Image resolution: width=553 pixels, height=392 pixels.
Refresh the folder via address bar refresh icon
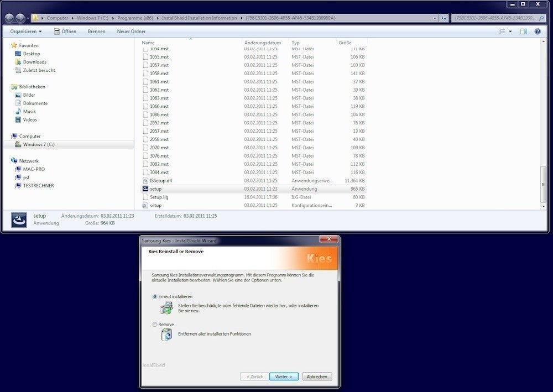pos(444,18)
